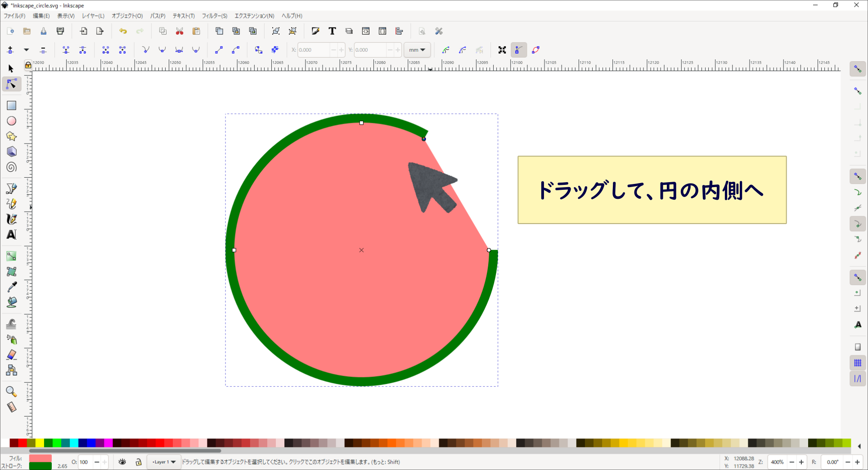Screen dimensions: 868x470
Task: Open the Fill and Stroke dialog icon
Action: click(315, 31)
